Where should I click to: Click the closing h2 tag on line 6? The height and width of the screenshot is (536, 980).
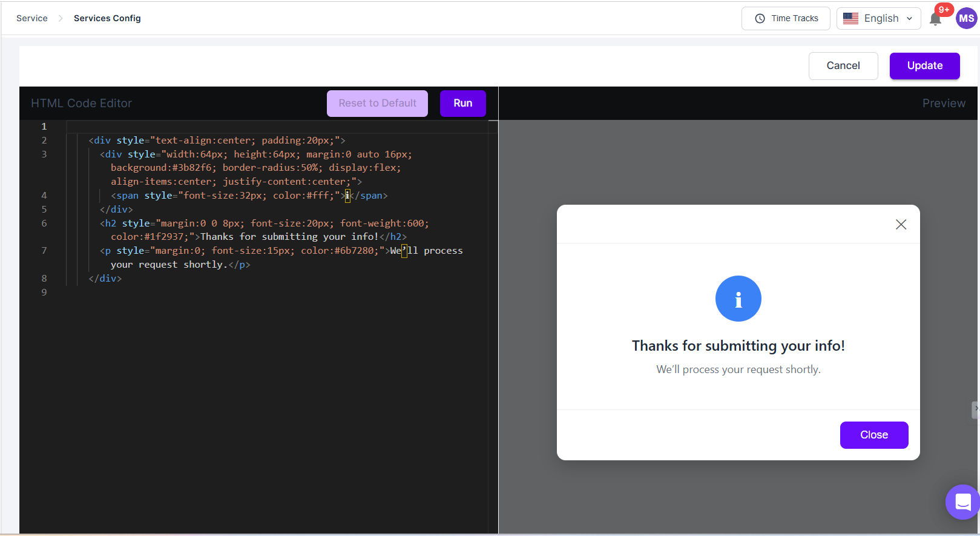(x=393, y=237)
